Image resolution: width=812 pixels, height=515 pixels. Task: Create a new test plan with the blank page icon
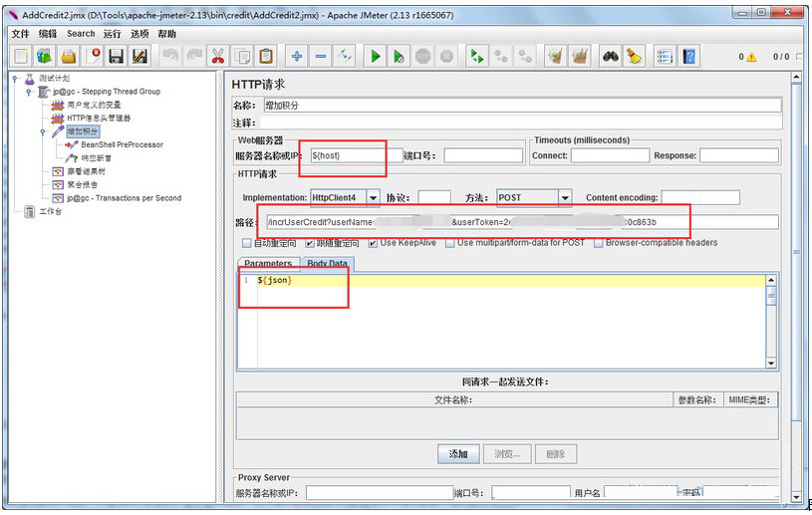coord(21,56)
